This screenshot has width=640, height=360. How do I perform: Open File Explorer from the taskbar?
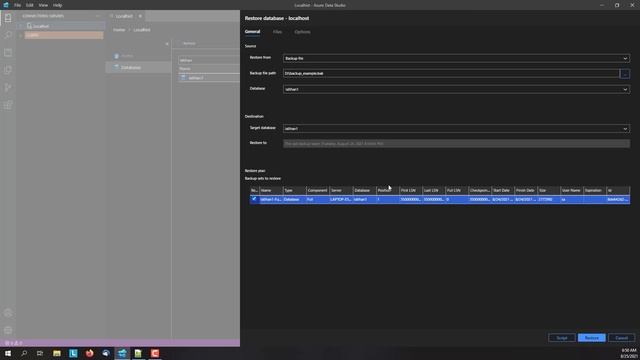[x=57, y=353]
